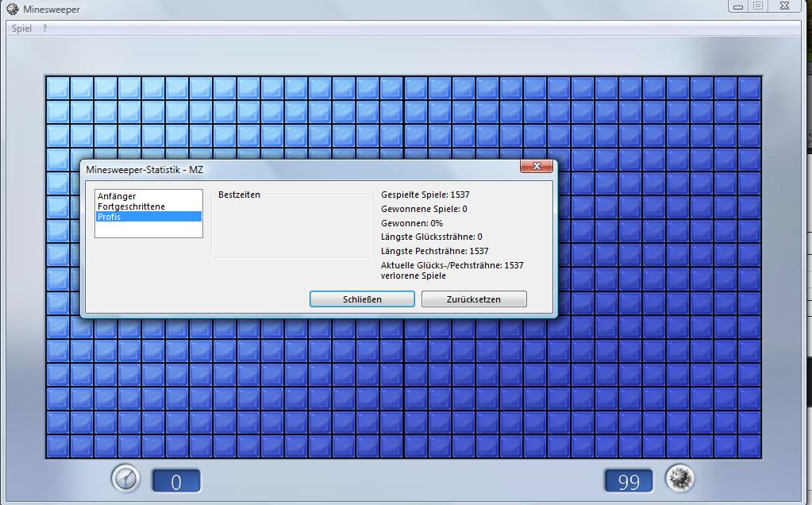
Task: Click the timer display showing 0
Action: (x=176, y=481)
